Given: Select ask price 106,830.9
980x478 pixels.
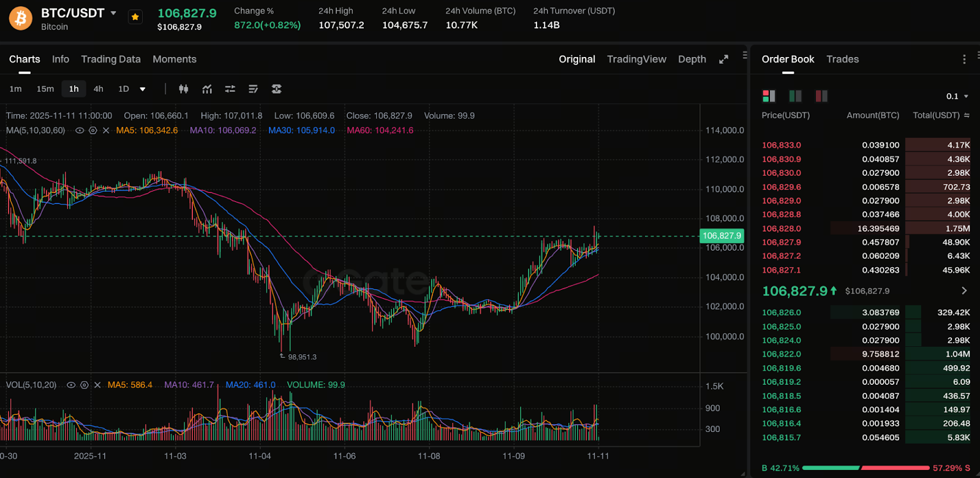Looking at the screenshot, I should (x=782, y=159).
